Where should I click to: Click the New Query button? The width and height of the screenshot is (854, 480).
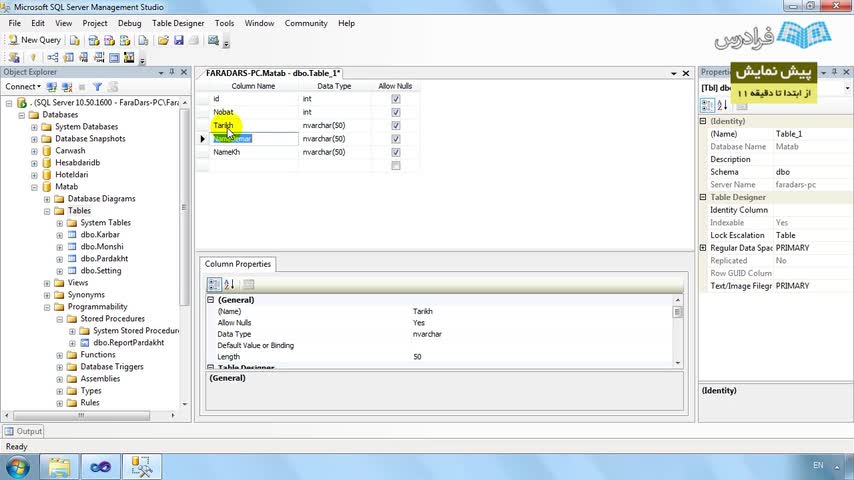pyautogui.click(x=34, y=40)
